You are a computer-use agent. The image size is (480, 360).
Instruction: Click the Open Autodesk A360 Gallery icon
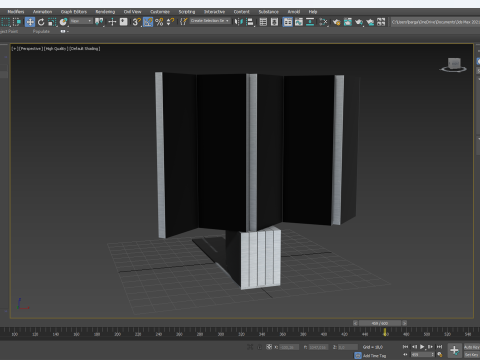click(381, 22)
